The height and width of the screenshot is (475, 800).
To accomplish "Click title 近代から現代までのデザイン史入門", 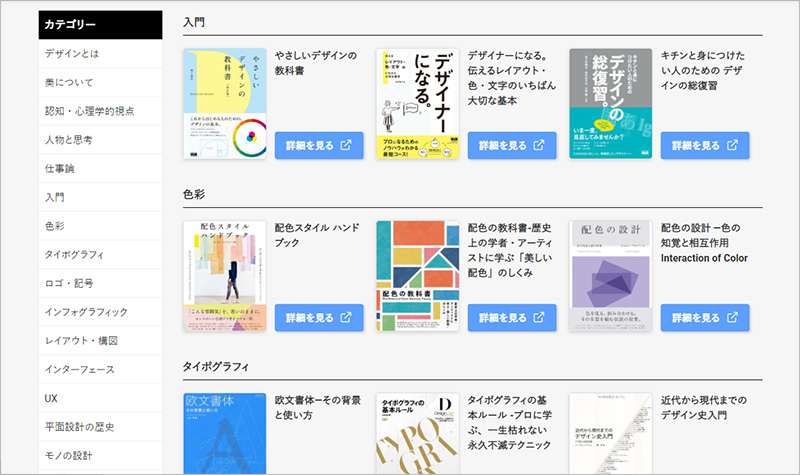I will click(704, 408).
